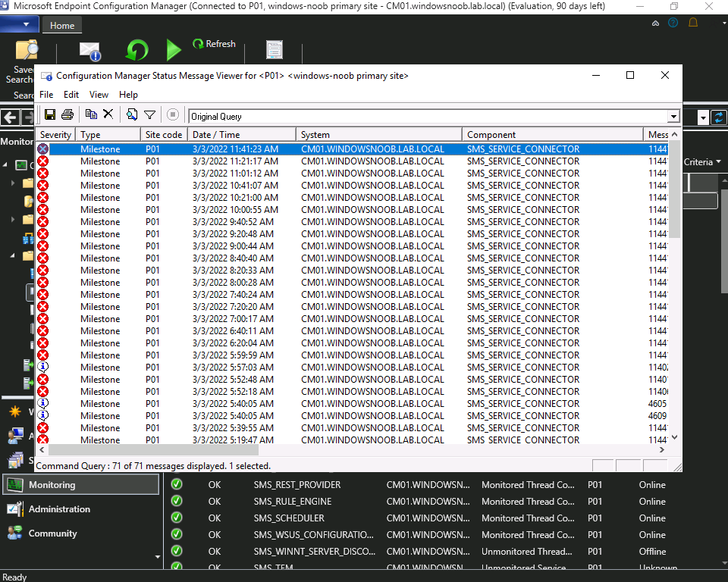Open the Original Query dropdown arrow
The width and height of the screenshot is (728, 582).
point(673,117)
